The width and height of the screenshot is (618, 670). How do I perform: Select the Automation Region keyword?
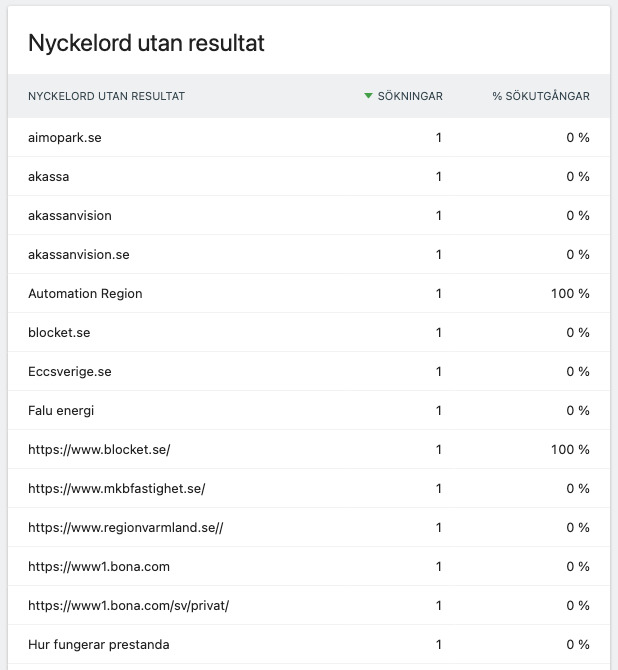(x=85, y=294)
